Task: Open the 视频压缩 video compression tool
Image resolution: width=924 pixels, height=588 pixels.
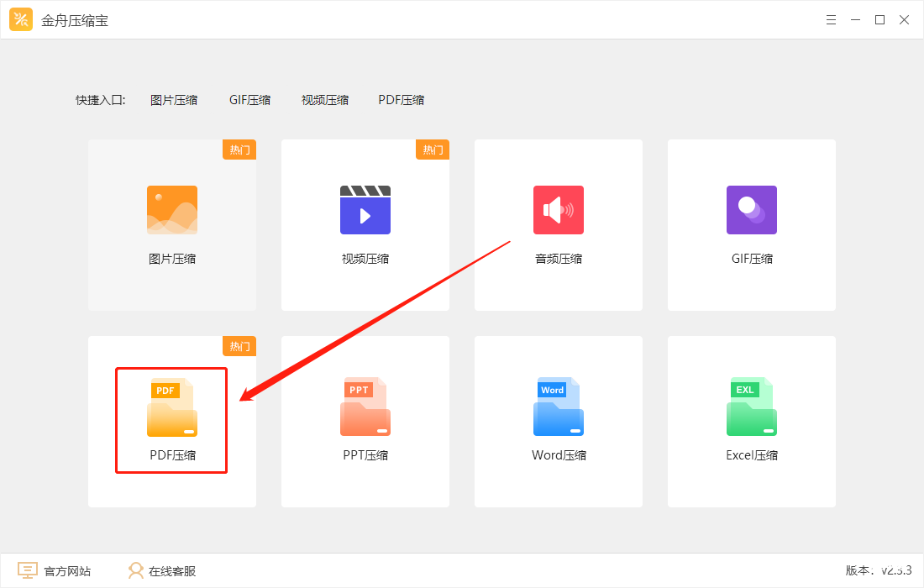Action: pyautogui.click(x=365, y=210)
